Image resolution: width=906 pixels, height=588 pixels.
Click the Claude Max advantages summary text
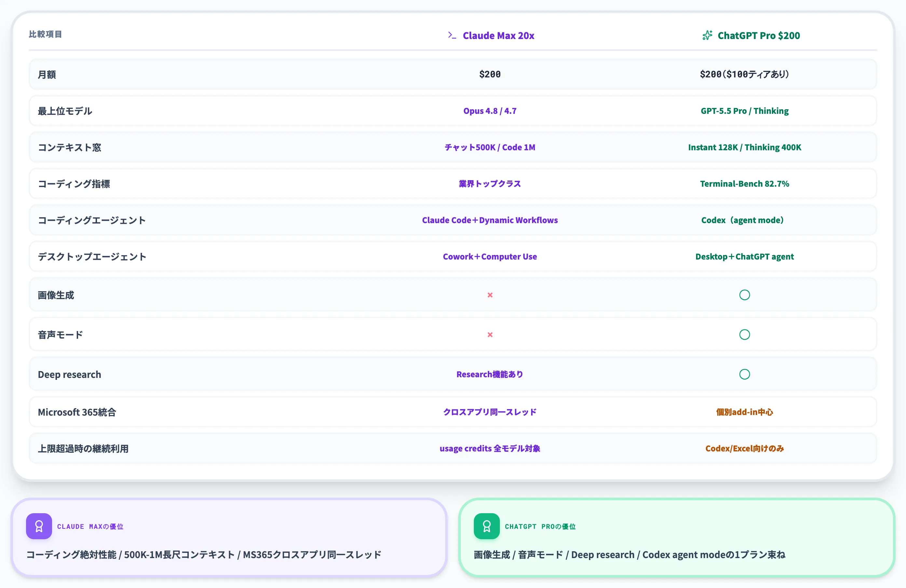pos(204,555)
